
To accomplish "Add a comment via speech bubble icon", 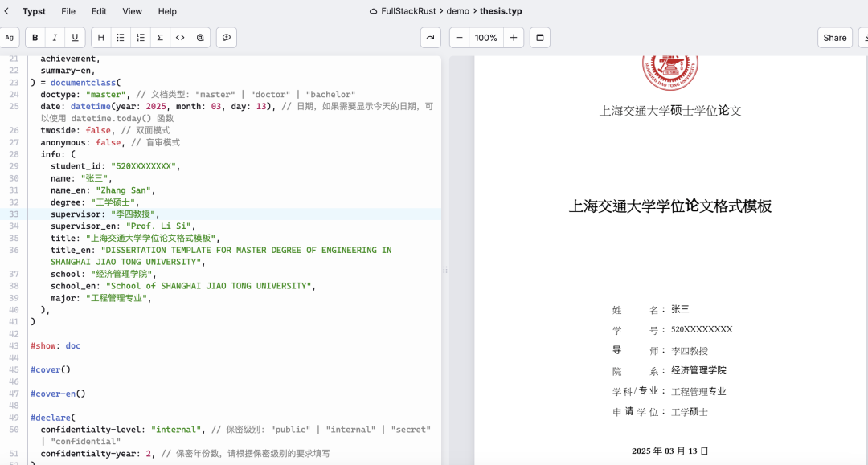I will [x=227, y=38].
